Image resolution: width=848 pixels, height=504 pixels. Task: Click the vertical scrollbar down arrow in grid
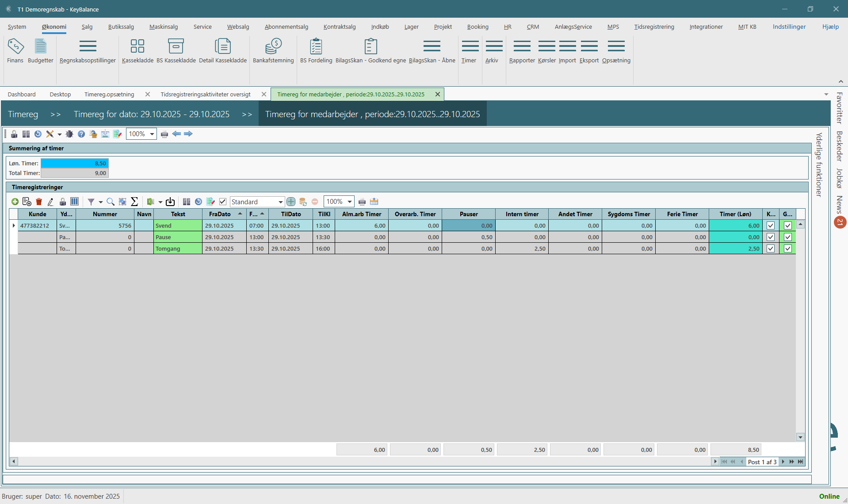800,437
